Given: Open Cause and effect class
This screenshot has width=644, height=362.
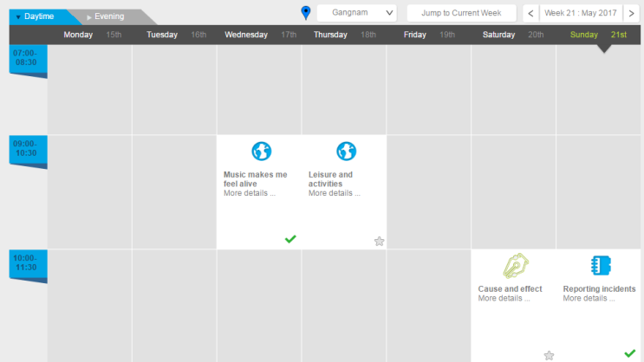Looking at the screenshot, I should pos(510,289).
